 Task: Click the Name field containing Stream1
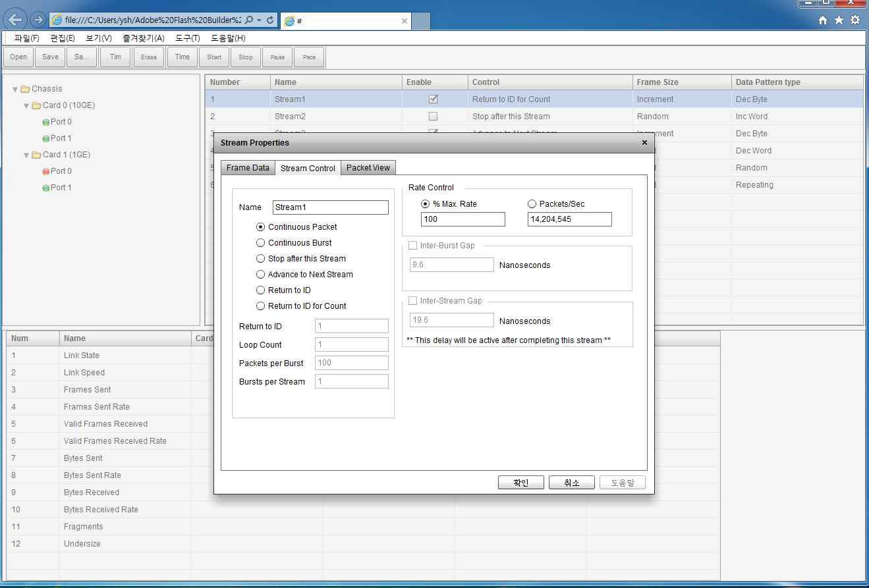[331, 207]
